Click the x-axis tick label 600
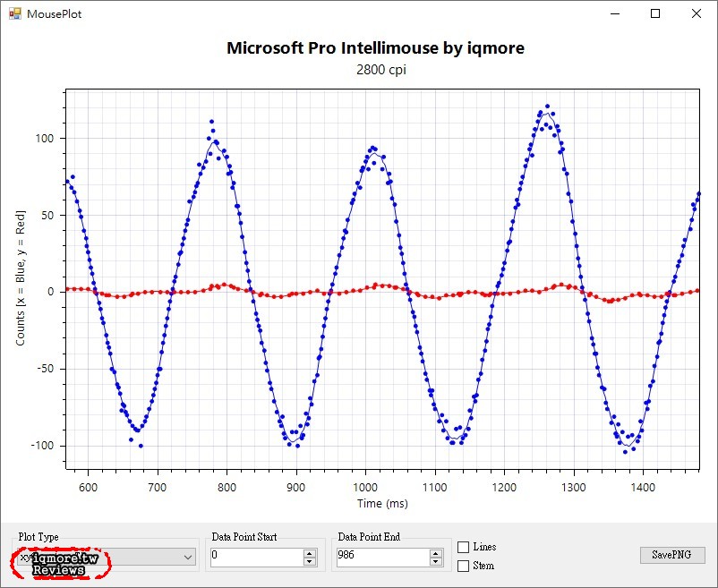This screenshot has height=588, width=718. pos(88,488)
